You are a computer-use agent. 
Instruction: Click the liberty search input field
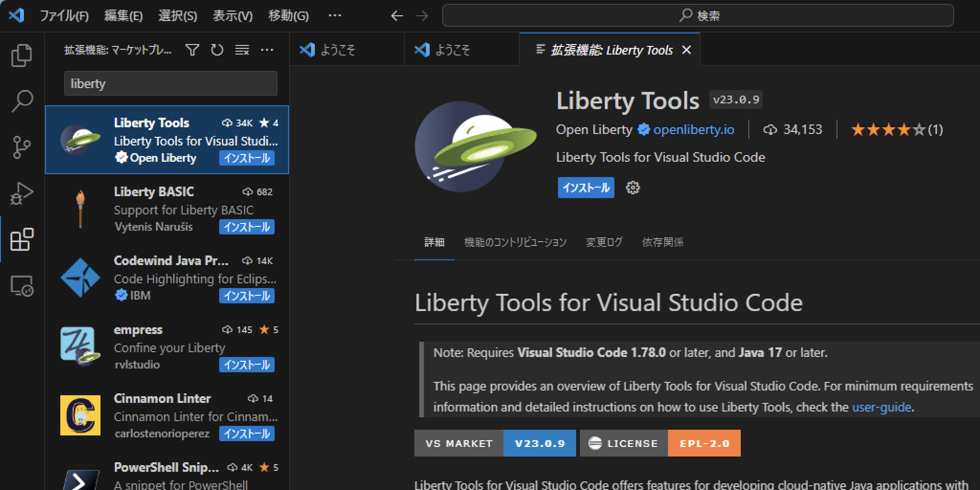170,83
